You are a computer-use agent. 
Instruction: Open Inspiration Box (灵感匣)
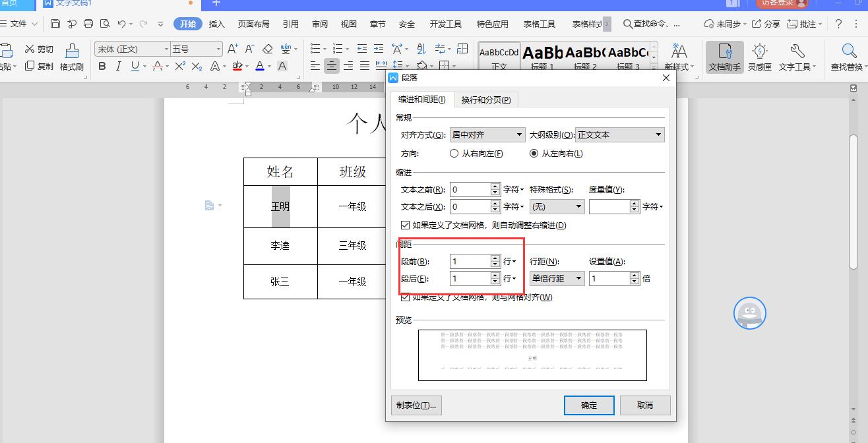(x=760, y=57)
